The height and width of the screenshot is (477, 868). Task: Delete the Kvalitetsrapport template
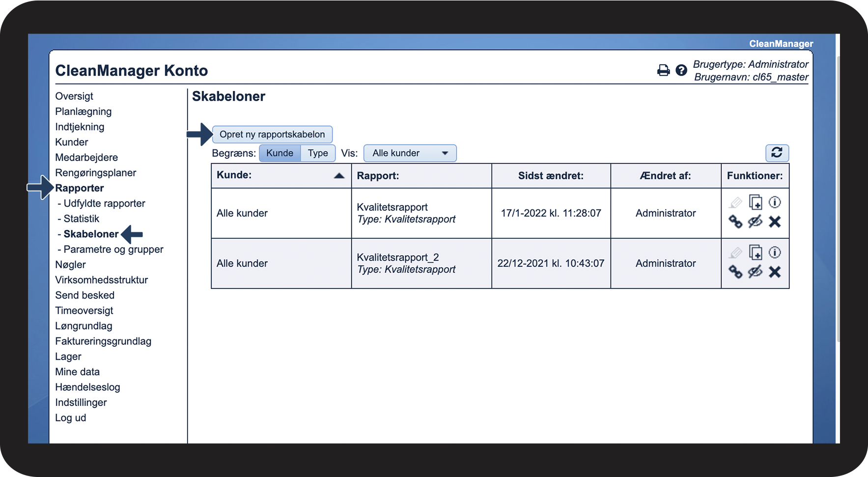775,222
